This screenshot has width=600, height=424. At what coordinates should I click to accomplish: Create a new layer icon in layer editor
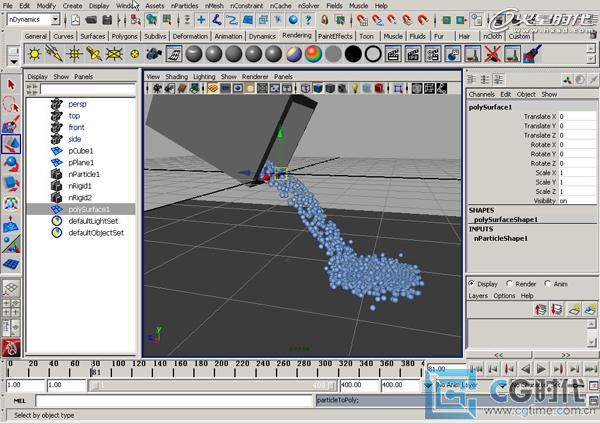point(573,309)
